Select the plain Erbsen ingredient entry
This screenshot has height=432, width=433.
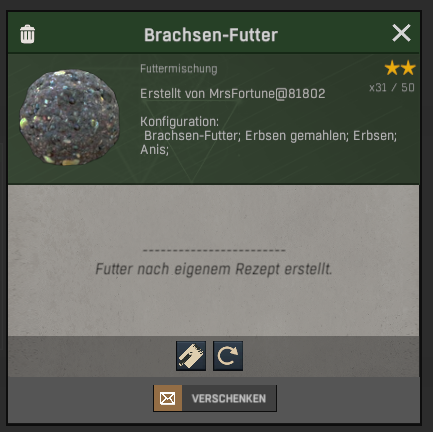(x=375, y=136)
